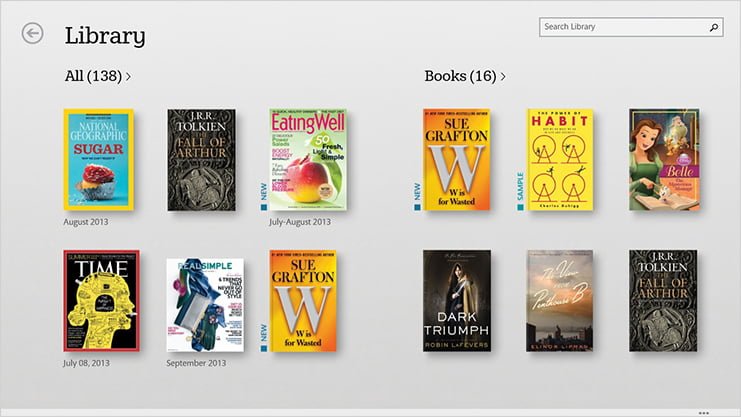
Task: Click the magnifier icon in Search Library
Action: [714, 27]
